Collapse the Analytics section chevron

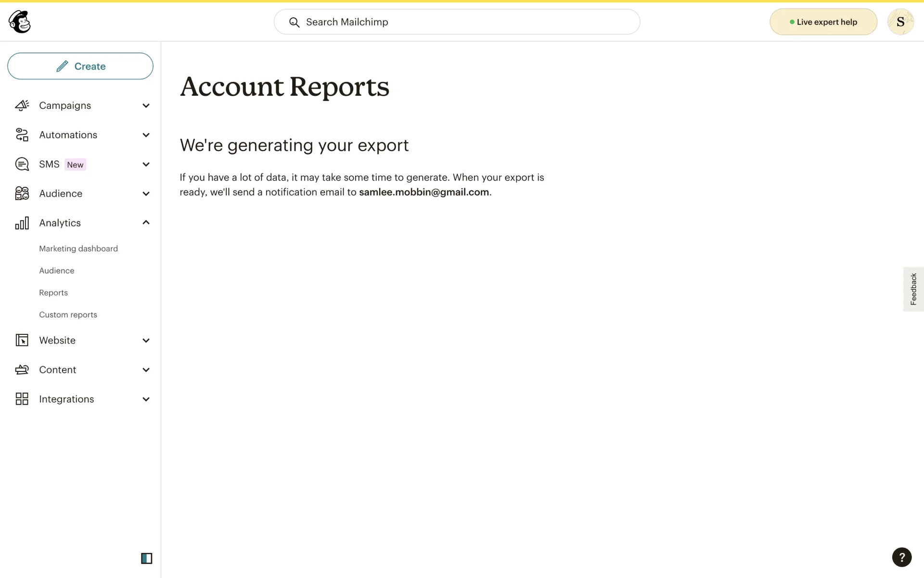click(146, 223)
